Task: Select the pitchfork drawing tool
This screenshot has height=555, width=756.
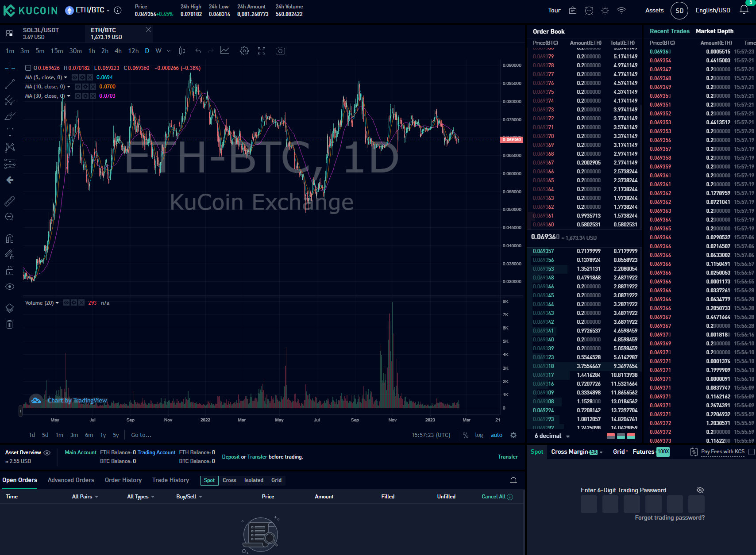Action: coord(10,100)
